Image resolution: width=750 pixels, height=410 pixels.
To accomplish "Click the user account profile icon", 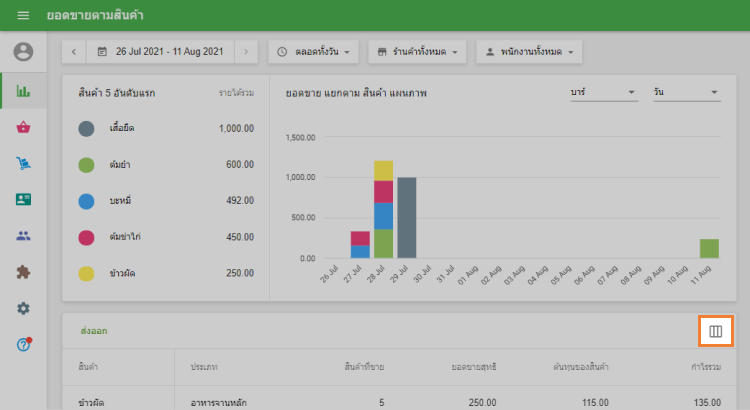I will tap(23, 52).
